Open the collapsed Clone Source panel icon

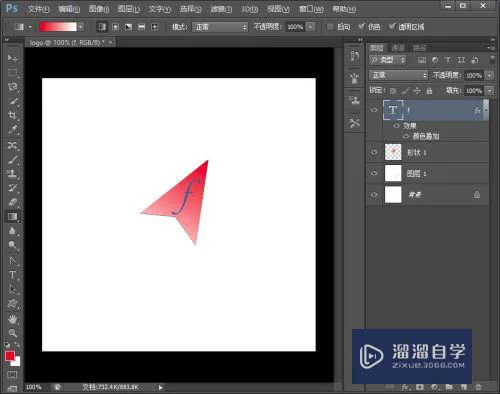[x=355, y=100]
